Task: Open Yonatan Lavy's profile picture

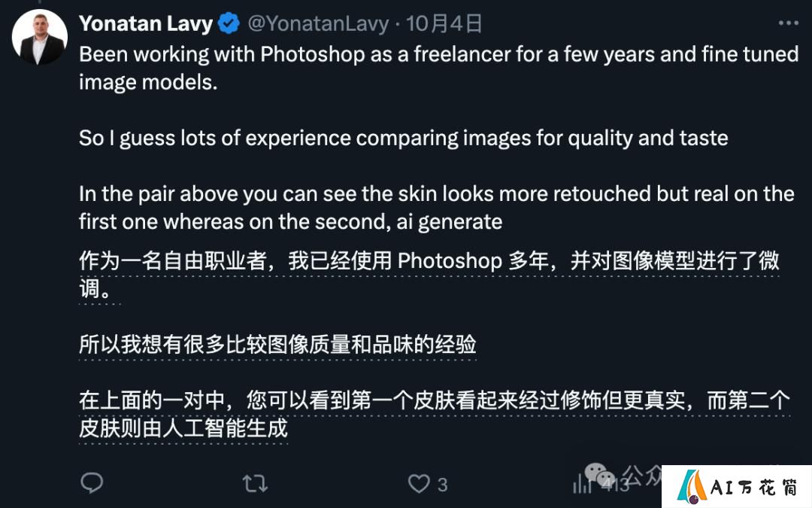Action: (x=40, y=37)
